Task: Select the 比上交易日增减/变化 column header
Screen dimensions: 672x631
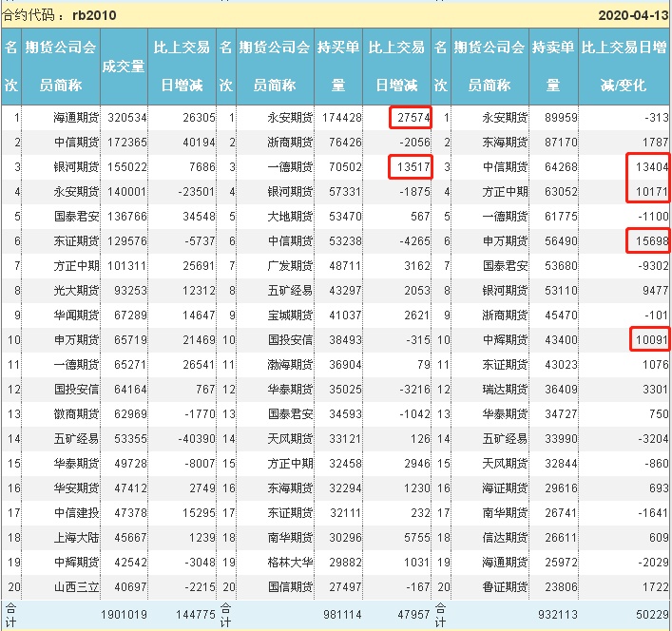Action: tap(624, 66)
